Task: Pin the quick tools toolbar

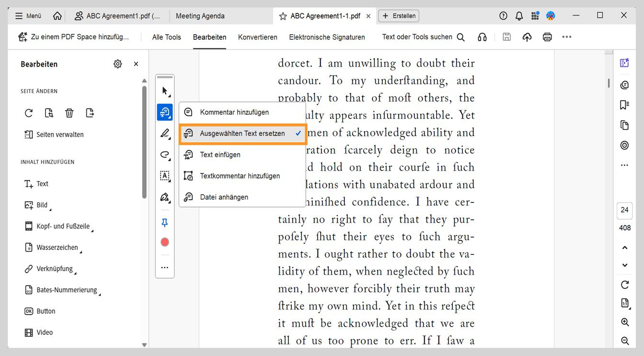Action: click(x=164, y=223)
